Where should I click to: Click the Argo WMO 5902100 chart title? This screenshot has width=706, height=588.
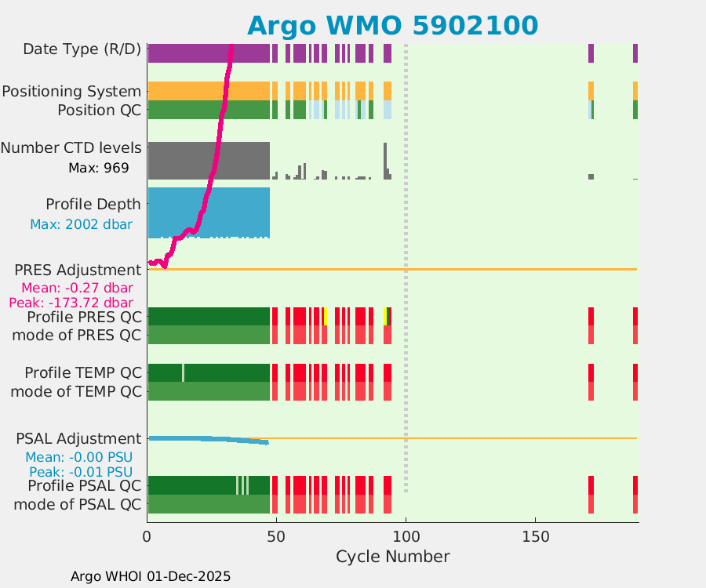point(392,25)
